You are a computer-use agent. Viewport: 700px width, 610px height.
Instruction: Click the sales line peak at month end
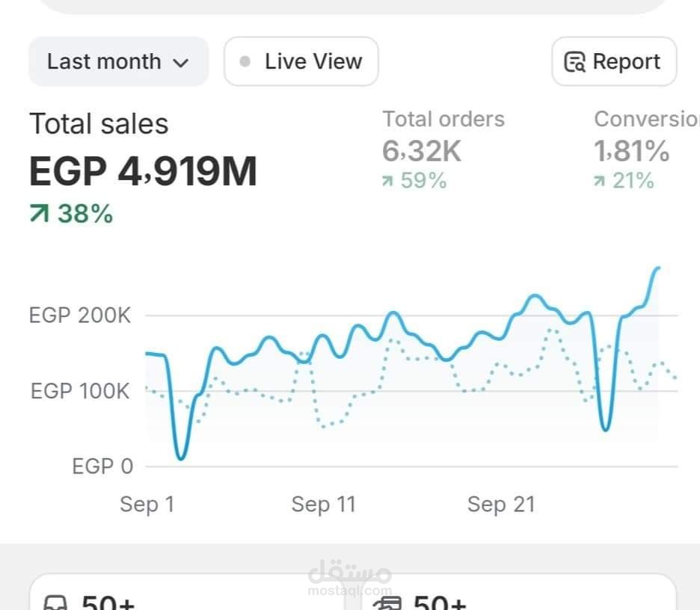(x=657, y=268)
